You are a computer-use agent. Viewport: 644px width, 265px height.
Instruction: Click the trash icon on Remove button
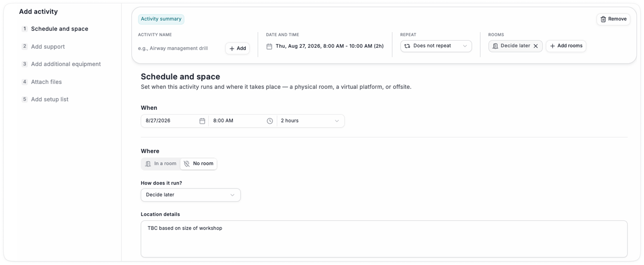click(x=603, y=19)
